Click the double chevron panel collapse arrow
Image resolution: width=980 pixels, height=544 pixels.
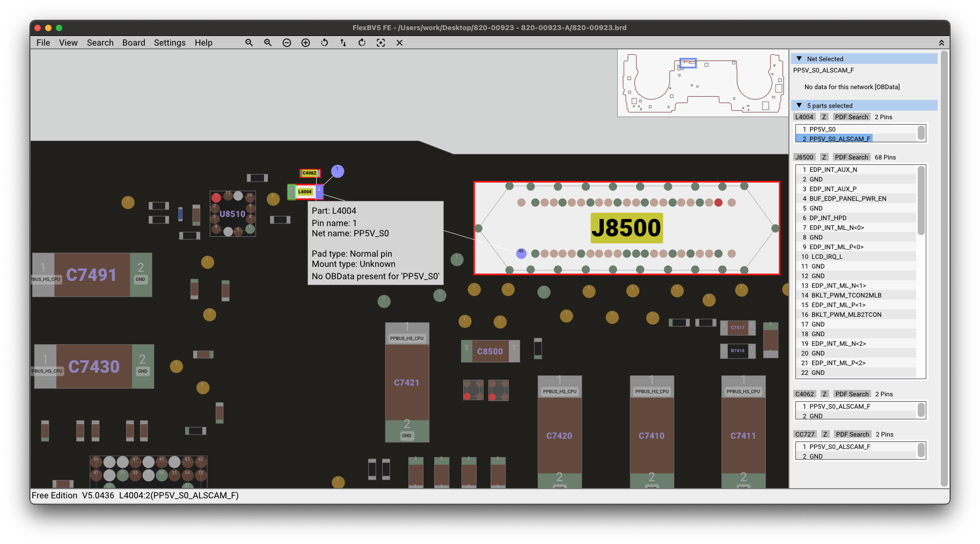[941, 42]
